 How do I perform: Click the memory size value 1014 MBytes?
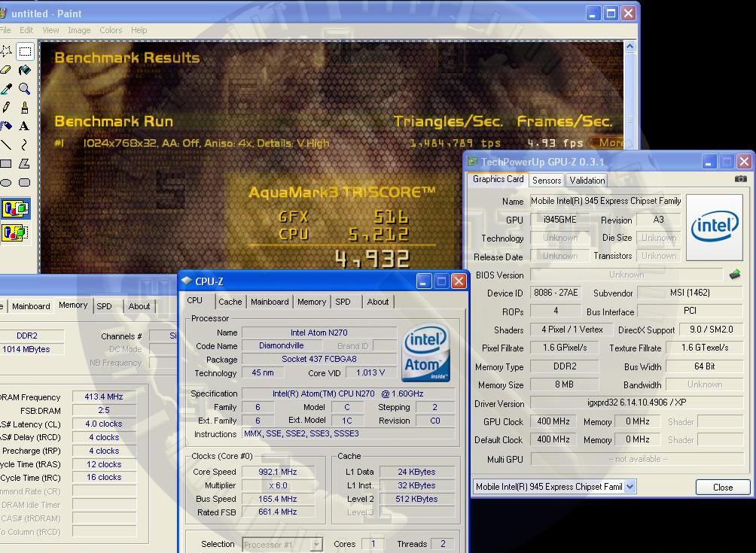32,349
